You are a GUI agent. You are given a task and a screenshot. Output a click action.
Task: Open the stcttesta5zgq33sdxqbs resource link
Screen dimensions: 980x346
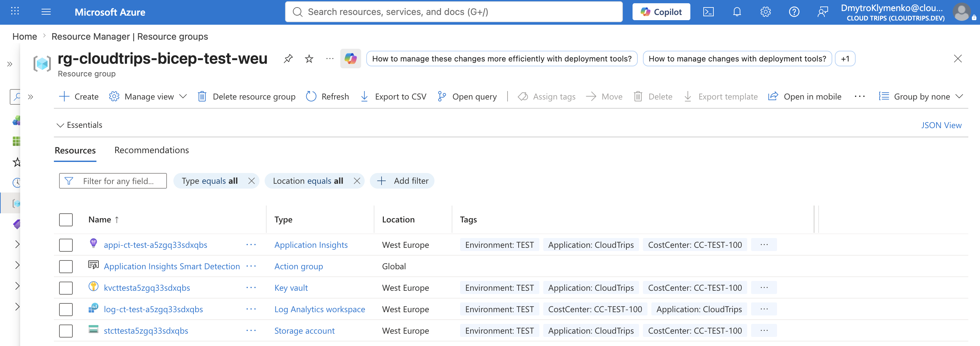point(146,331)
